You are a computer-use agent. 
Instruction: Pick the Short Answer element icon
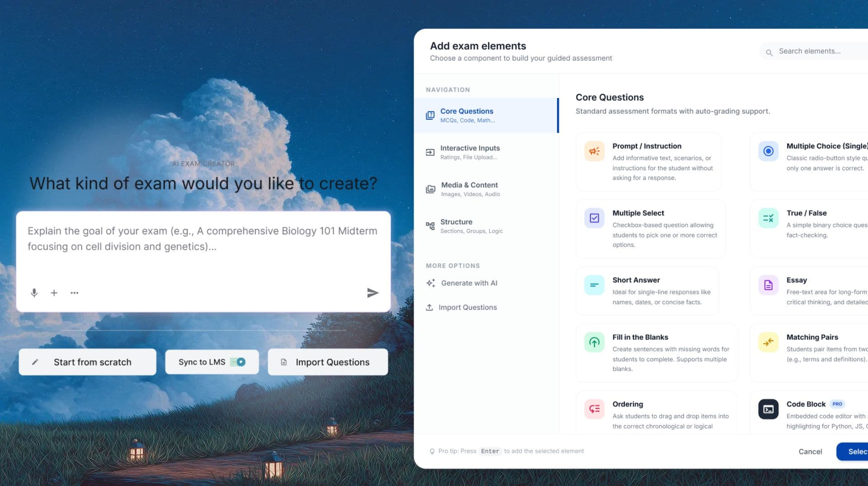tap(594, 285)
